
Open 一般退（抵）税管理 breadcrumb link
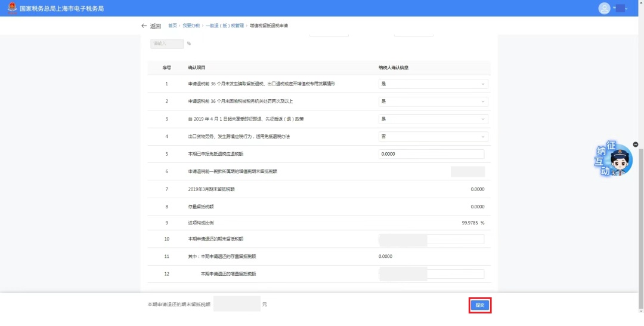(x=225, y=26)
